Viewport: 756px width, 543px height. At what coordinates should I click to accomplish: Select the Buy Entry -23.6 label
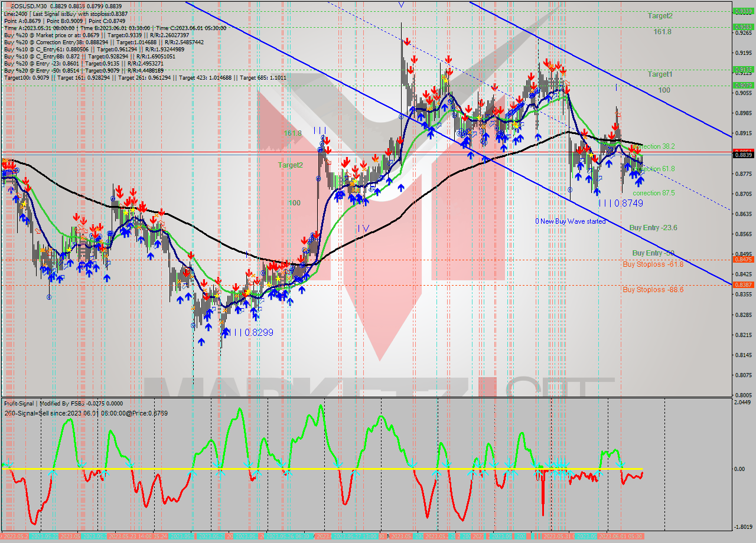point(653,228)
